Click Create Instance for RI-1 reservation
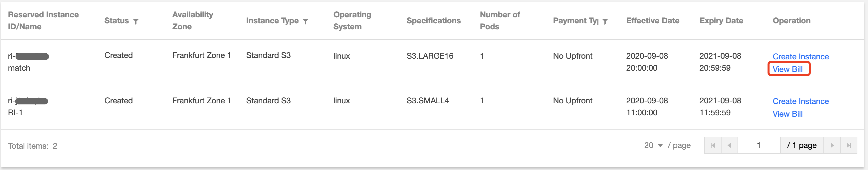The width and height of the screenshot is (868, 170). tap(801, 101)
